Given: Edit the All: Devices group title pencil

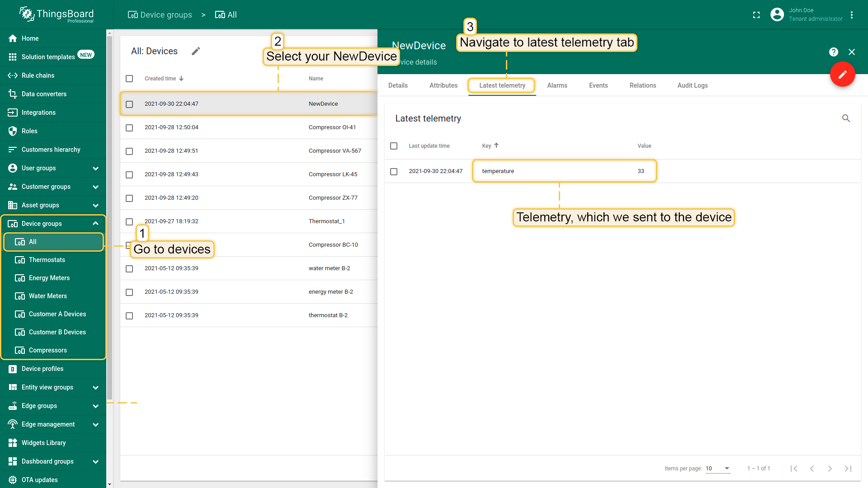Looking at the screenshot, I should pyautogui.click(x=196, y=52).
